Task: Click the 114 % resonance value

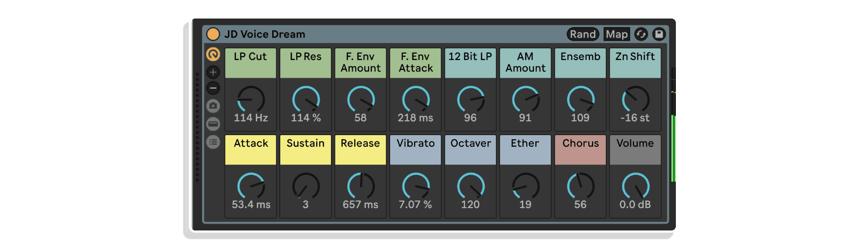Action: pos(306,118)
